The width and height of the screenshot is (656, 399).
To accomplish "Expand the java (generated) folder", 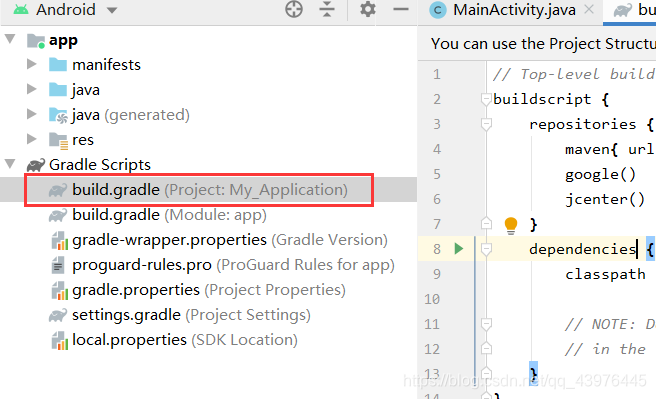I will pos(31,114).
